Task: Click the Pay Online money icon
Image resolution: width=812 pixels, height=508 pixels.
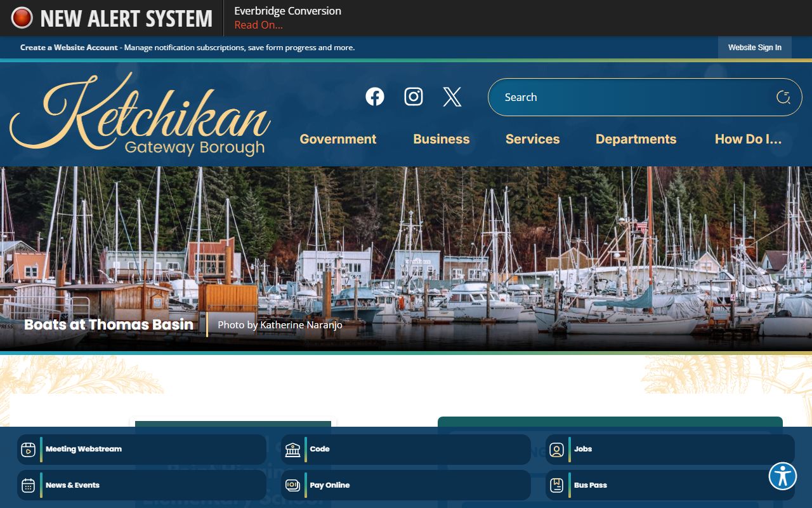Action: (292, 485)
